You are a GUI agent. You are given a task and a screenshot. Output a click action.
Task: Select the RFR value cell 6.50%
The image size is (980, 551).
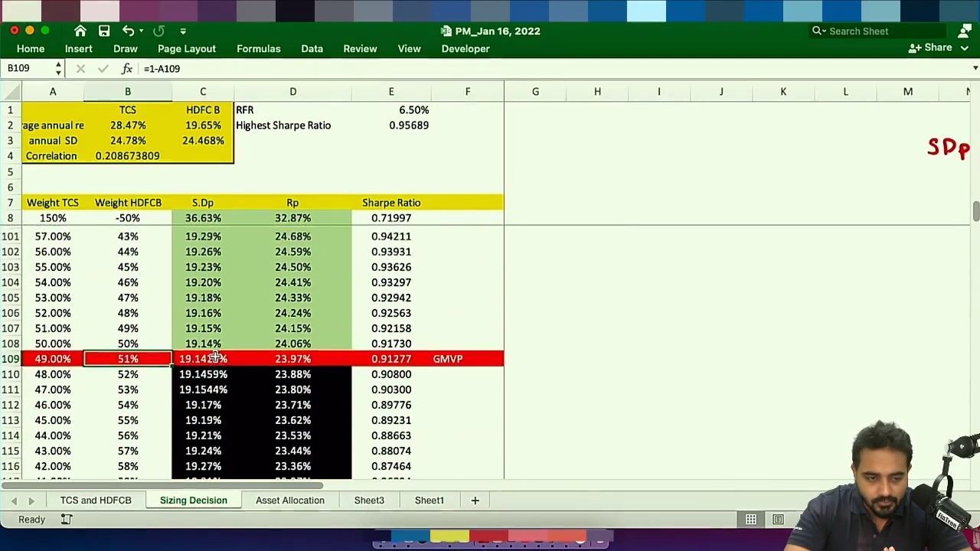point(391,110)
